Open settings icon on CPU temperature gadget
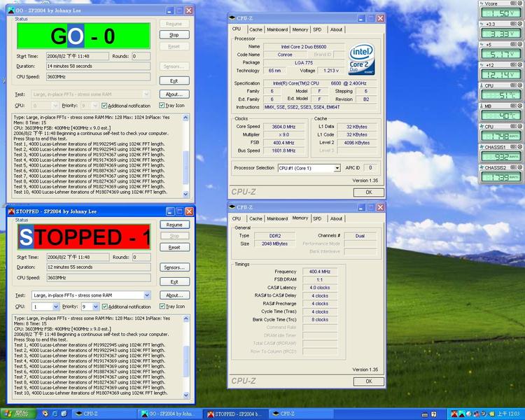The width and height of the screenshot is (525, 420). 513,85
